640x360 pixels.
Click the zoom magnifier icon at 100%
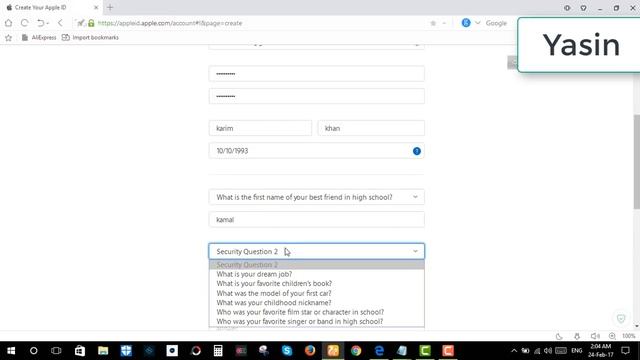pyautogui.click(x=612, y=336)
